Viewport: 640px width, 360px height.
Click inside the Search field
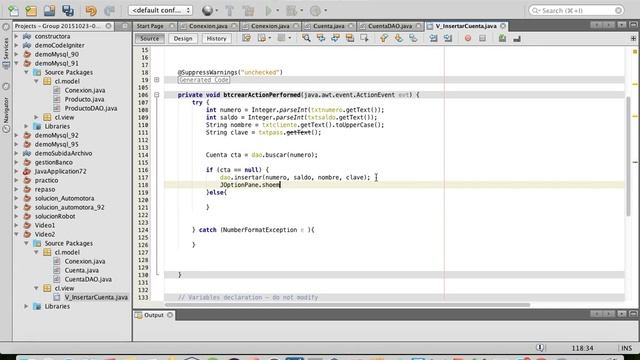tap(576, 10)
